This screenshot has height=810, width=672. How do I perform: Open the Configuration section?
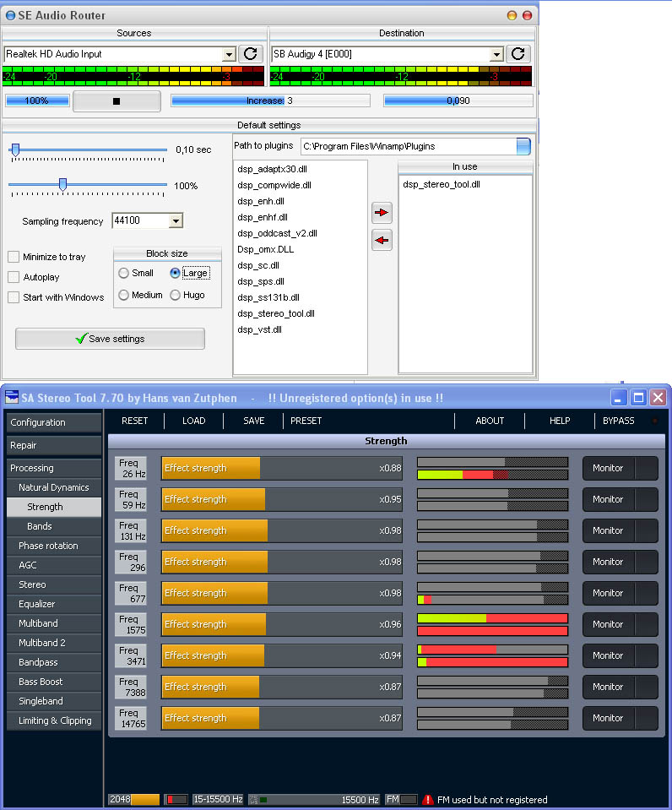54,422
